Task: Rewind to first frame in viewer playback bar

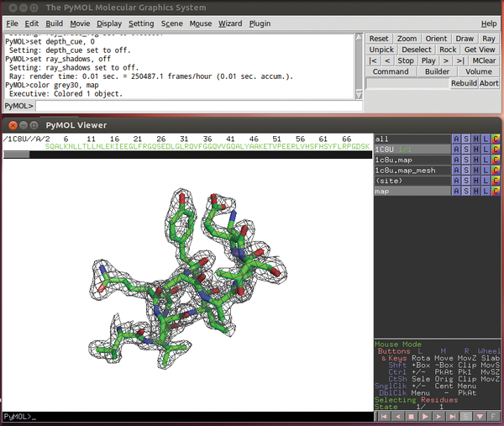Action: [x=382, y=416]
